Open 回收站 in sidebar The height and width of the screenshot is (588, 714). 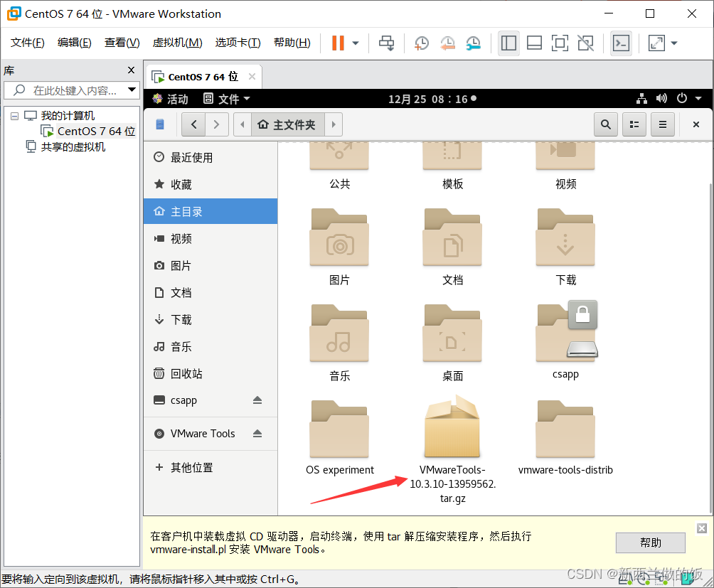[211, 374]
